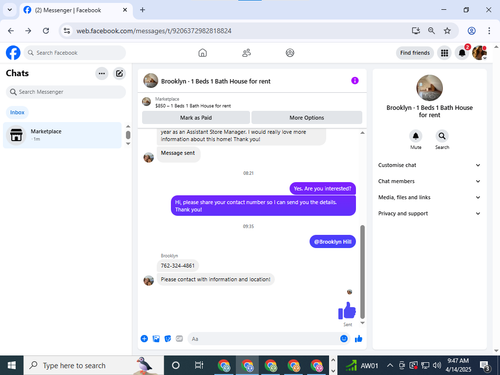
Task: Open the Groups icon in top navigation
Action: point(290,53)
